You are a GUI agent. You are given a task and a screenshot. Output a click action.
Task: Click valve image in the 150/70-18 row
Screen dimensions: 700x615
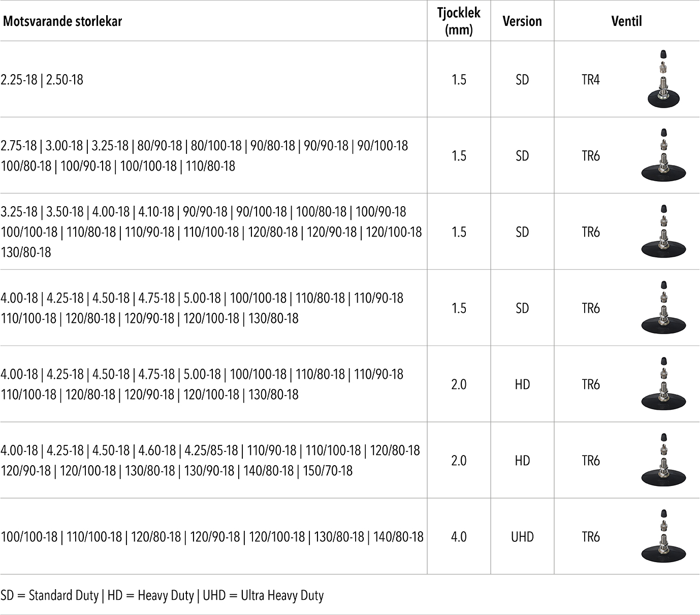[663, 460]
